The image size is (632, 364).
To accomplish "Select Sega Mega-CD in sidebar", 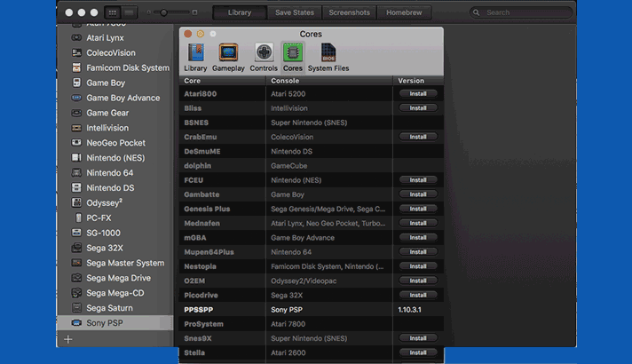I will 115,293.
